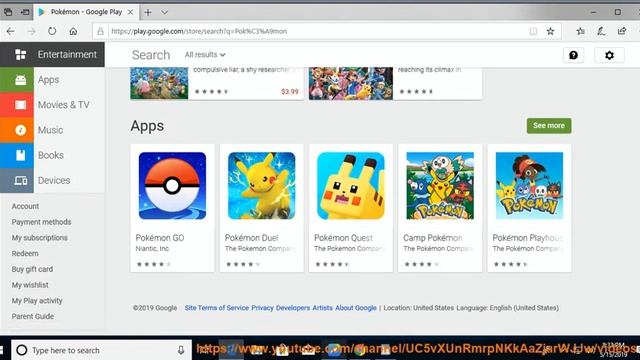Click the browser Forward arrow

click(31, 31)
